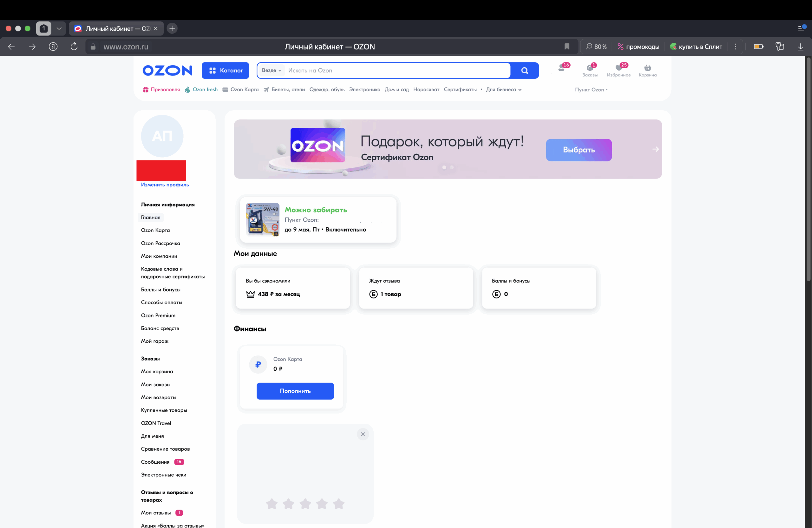Go forward with the browser forward arrow
This screenshot has width=812, height=528.
pyautogui.click(x=32, y=47)
